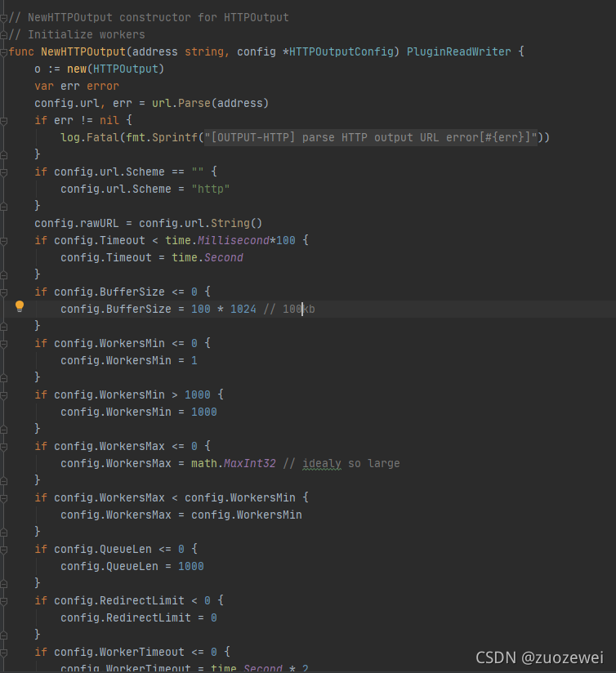Click 'config.WorkersMin = 1' line
The height and width of the screenshot is (673, 616).
pos(129,361)
